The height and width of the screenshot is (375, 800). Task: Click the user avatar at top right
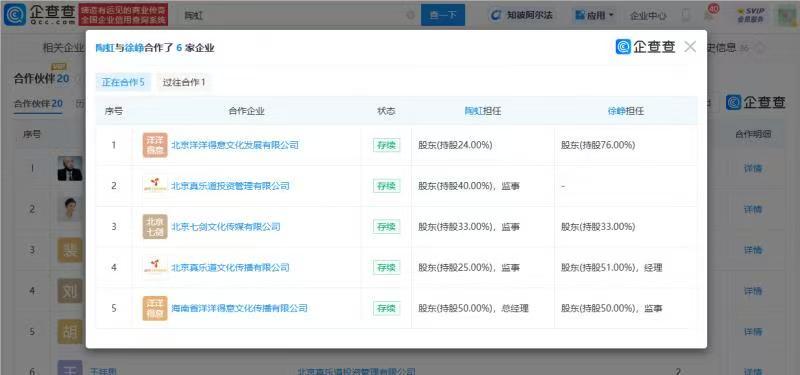tap(787, 16)
